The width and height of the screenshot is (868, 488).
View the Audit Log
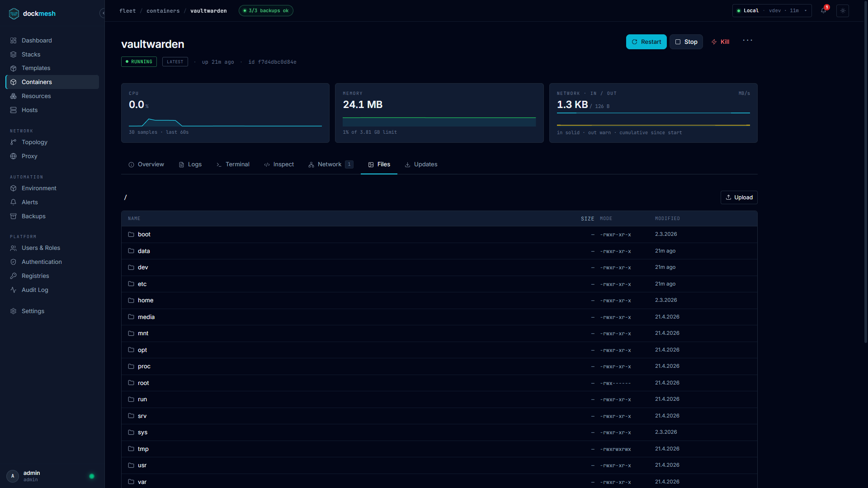52,290
